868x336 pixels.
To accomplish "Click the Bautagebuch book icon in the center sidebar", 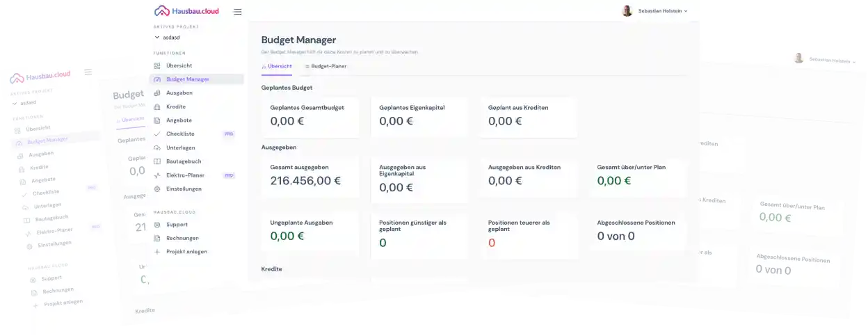I will click(x=157, y=161).
